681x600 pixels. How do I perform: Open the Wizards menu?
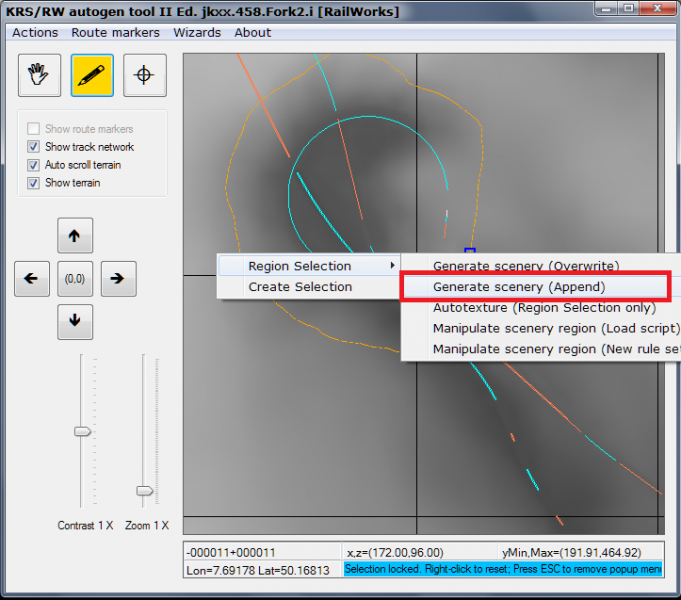(197, 33)
